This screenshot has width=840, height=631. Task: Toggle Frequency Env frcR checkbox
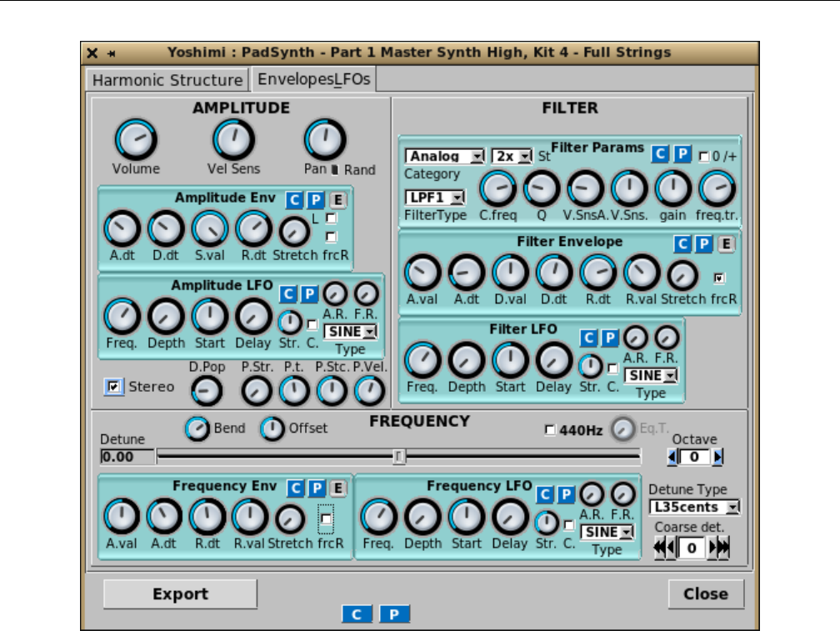(326, 518)
